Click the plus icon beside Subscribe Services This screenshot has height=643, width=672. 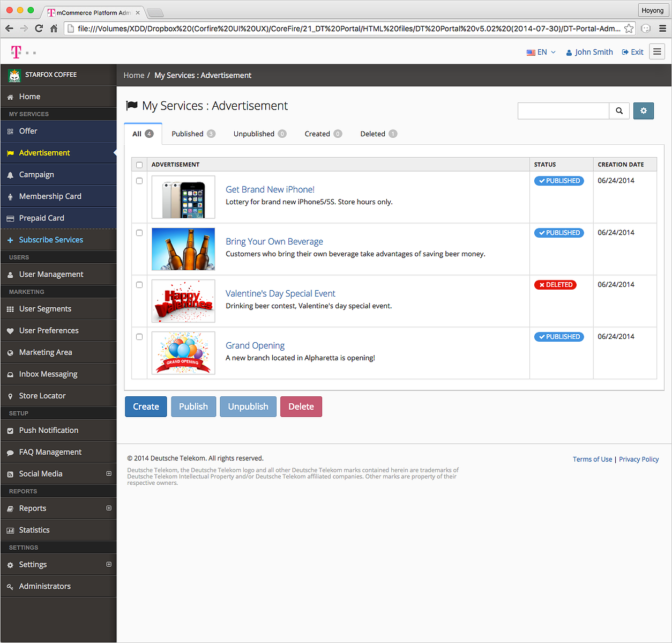[x=10, y=240]
